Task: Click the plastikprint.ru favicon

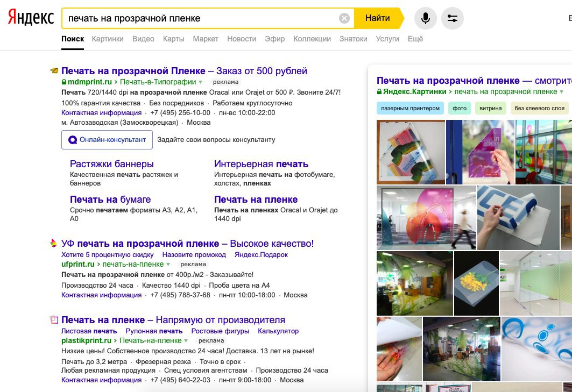Action: [x=54, y=320]
